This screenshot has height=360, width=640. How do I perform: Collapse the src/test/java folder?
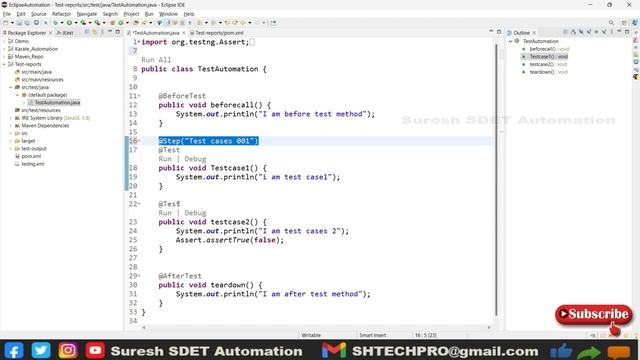point(11,87)
